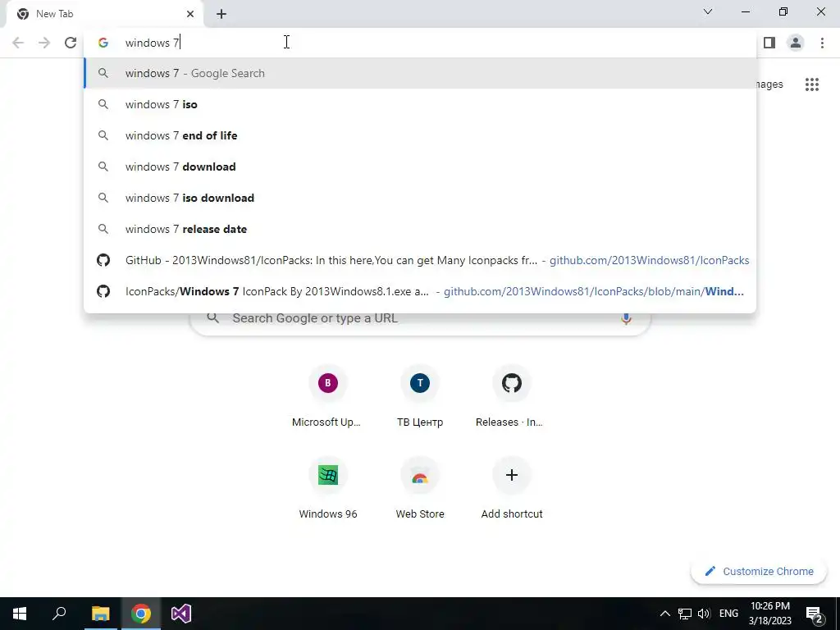Select the New Tab browser tab
This screenshot has height=630, width=840.
(105, 14)
